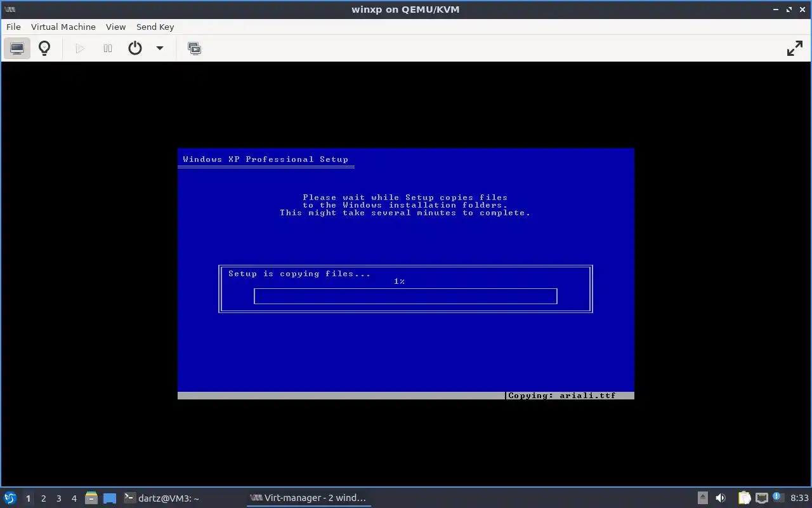Expand the shutdown options dropdown arrow
This screenshot has width=812, height=508.
coord(160,48)
